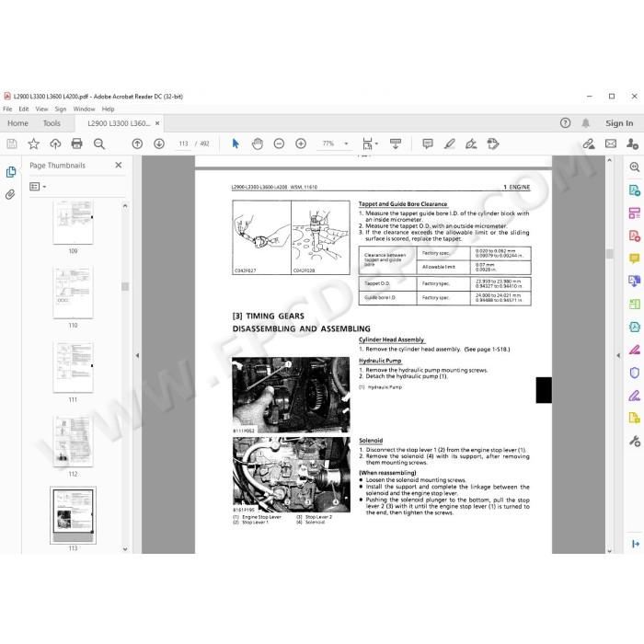Click the share with others person icon

[632, 144]
